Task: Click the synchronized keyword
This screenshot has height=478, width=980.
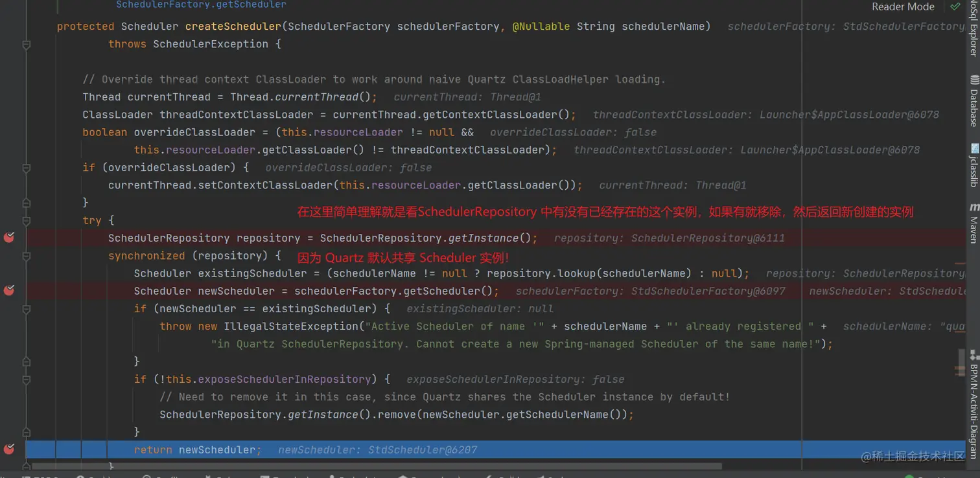Action: [x=146, y=256]
